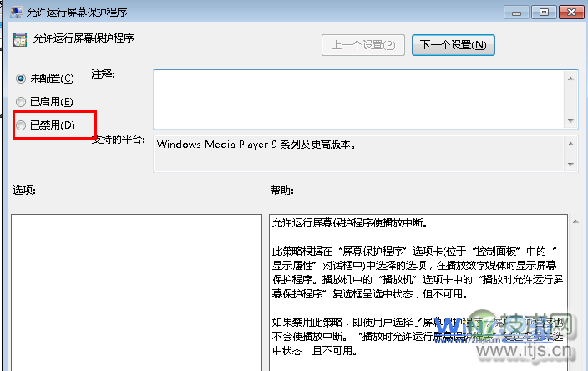The height and width of the screenshot is (371, 588).
Task: Close the 允许运行屏幕保护程序 window
Action: point(571,13)
